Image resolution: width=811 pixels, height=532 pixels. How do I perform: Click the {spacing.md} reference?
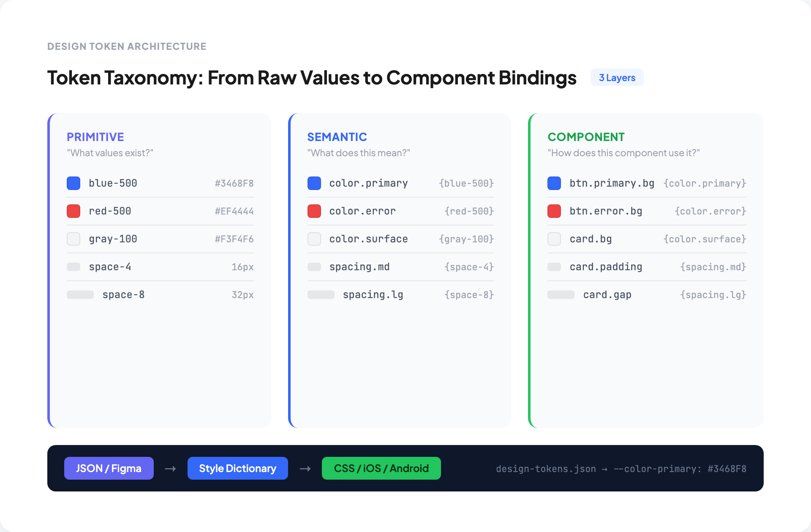click(x=713, y=267)
